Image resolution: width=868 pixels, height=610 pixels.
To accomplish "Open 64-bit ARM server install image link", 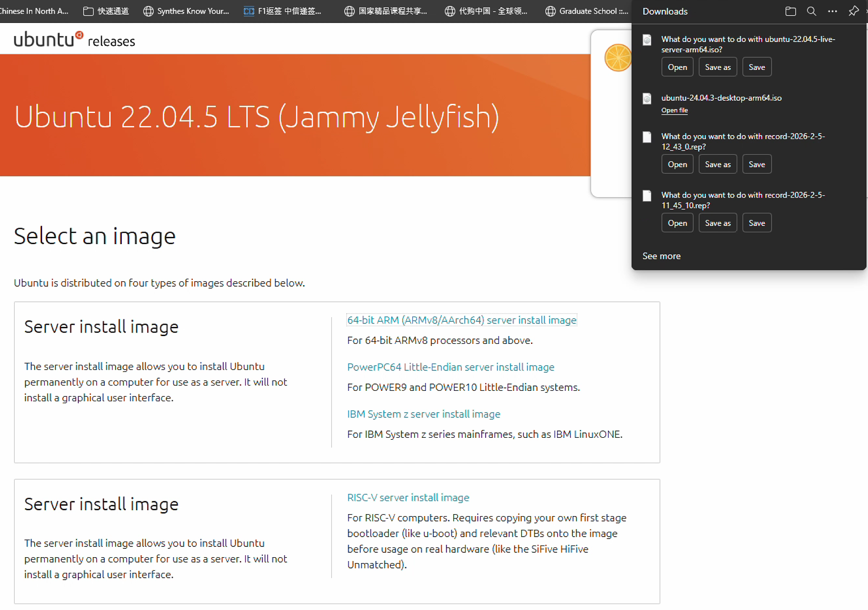I will click(462, 320).
